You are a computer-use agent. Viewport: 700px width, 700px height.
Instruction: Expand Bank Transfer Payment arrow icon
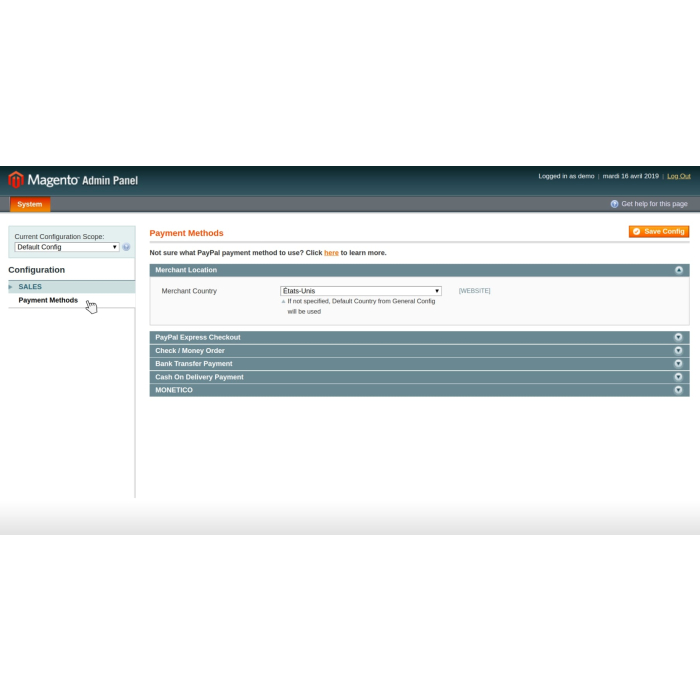point(679,363)
